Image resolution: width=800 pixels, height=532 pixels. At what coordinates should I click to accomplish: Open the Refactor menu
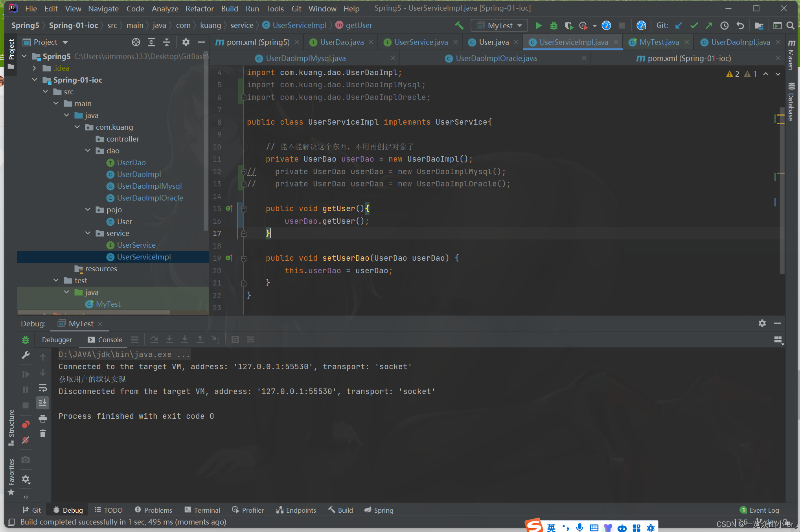point(199,8)
